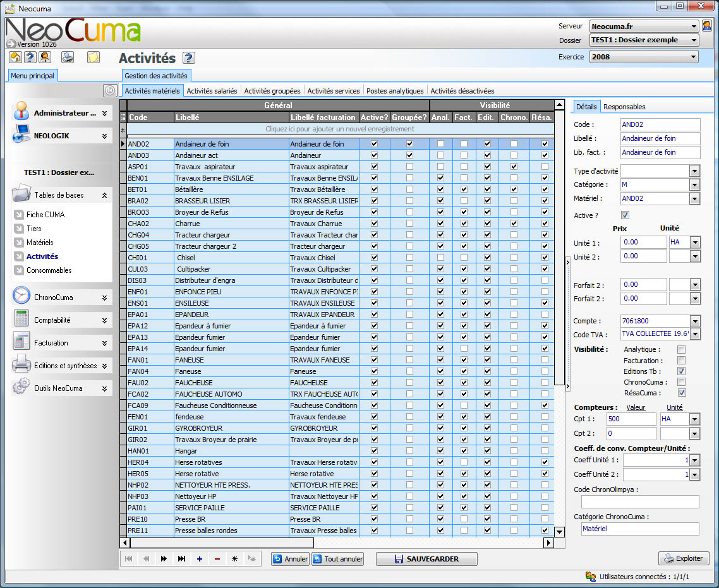Click the Facturation icon in sidebar
This screenshot has height=588, width=719.
pos(21,342)
